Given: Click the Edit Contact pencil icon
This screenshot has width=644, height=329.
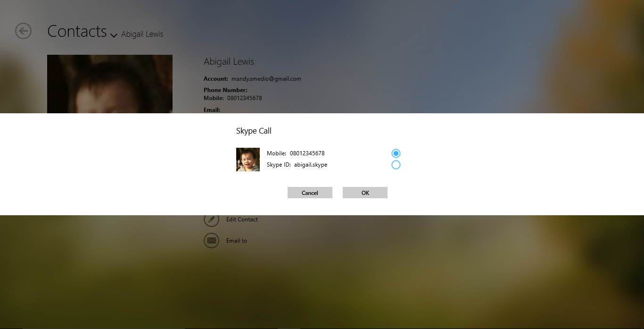Looking at the screenshot, I should pyautogui.click(x=211, y=219).
